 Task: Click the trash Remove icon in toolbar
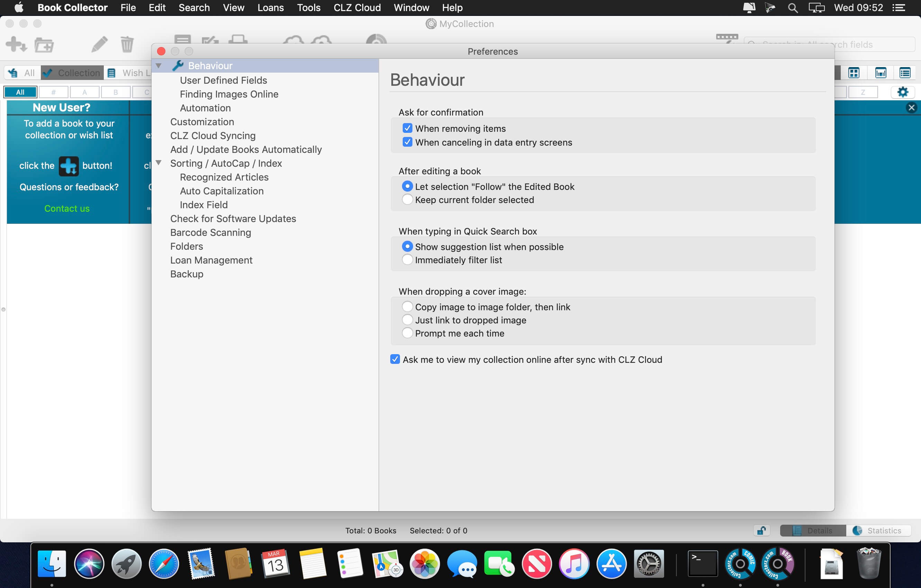point(127,44)
